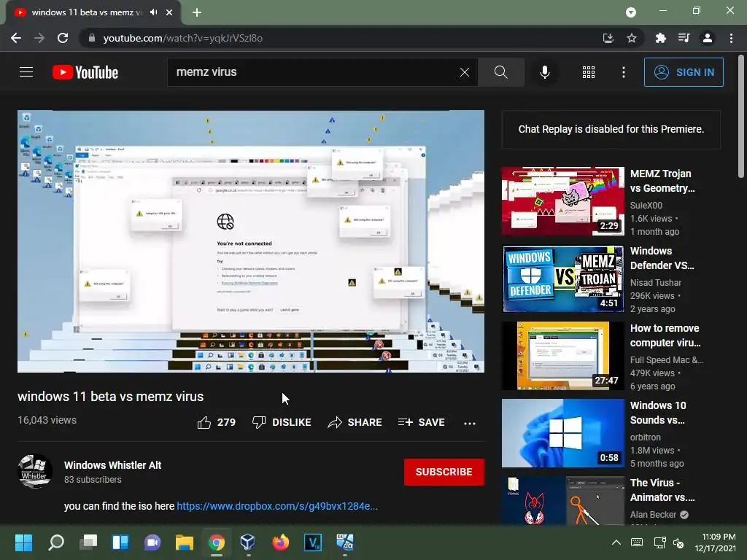Screen dimensions: 747x560
Task: Open How to remove computer virus thumbnail
Action: tap(562, 356)
